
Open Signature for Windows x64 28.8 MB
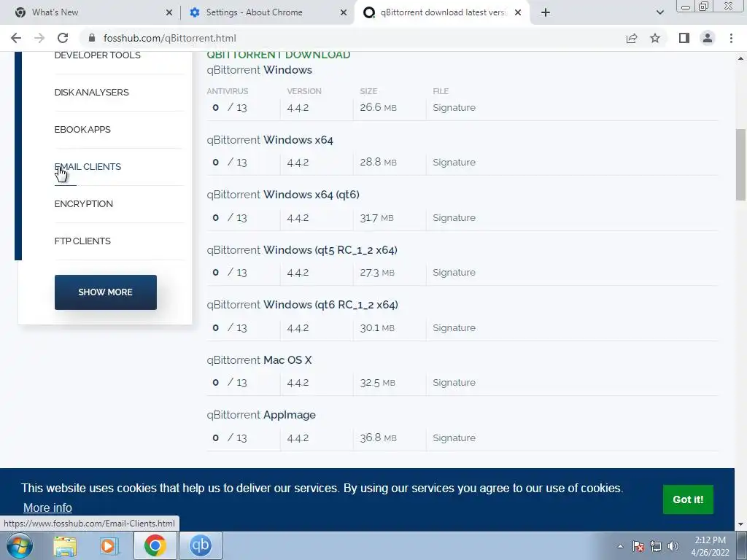point(454,163)
